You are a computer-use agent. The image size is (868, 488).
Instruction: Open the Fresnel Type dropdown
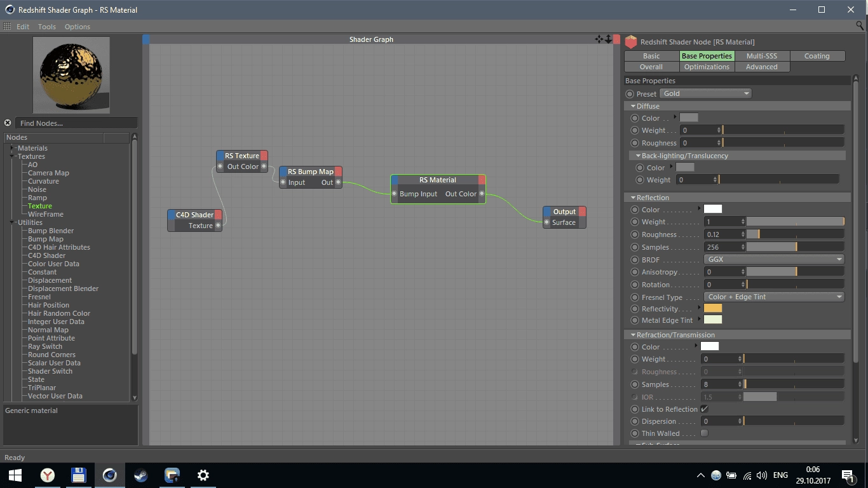[x=774, y=297]
